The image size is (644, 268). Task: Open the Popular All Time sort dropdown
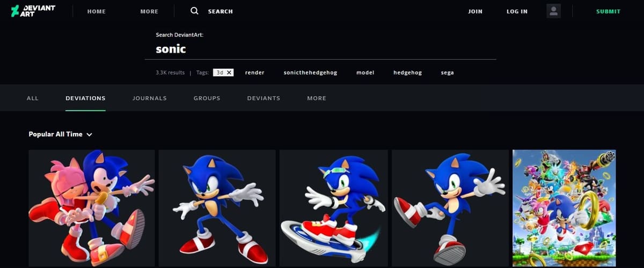coord(61,135)
